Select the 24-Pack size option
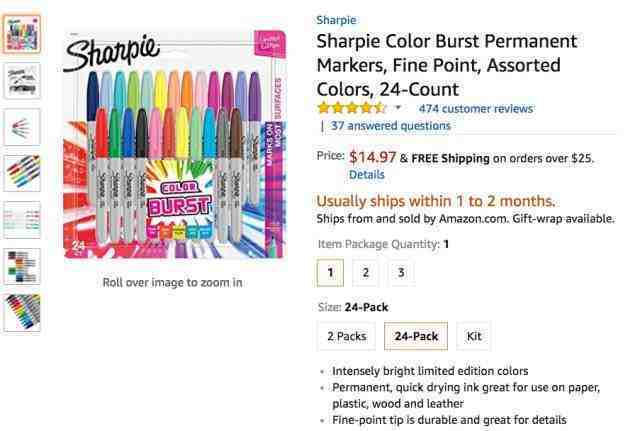 416,336
